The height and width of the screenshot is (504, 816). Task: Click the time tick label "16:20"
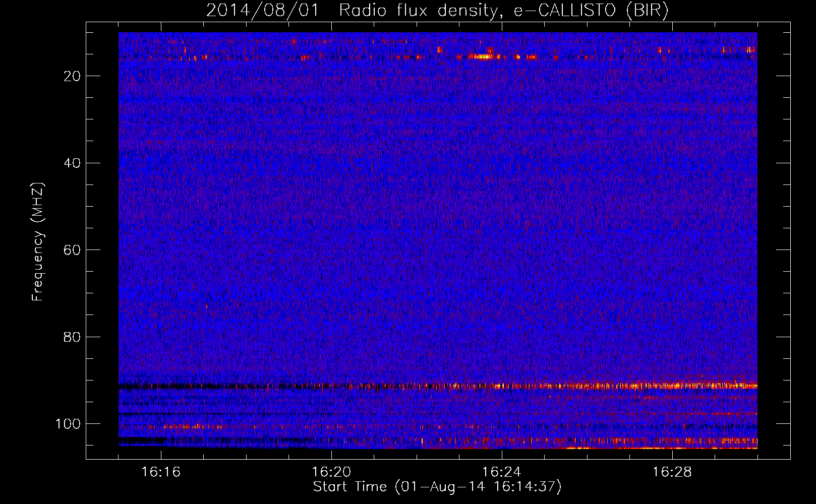[331, 472]
